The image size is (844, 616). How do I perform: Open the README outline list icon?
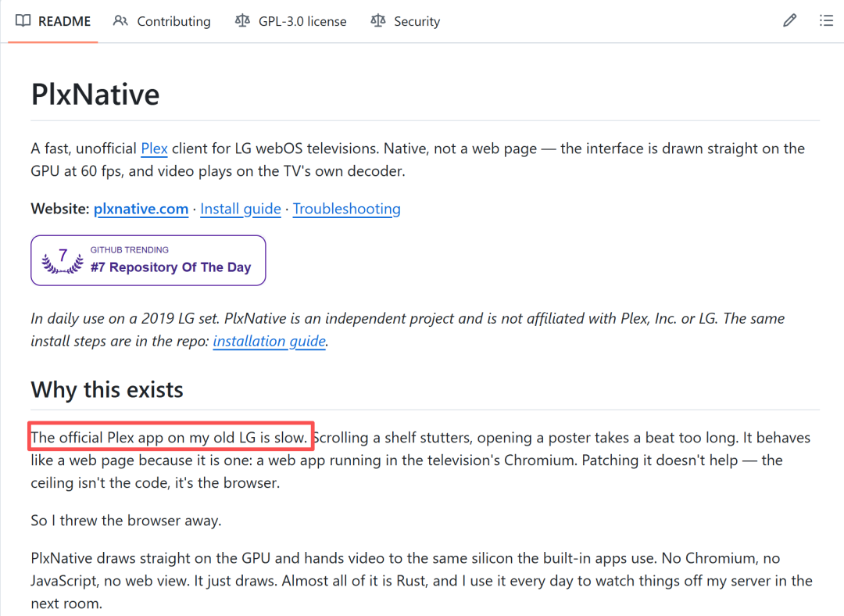[x=826, y=21]
